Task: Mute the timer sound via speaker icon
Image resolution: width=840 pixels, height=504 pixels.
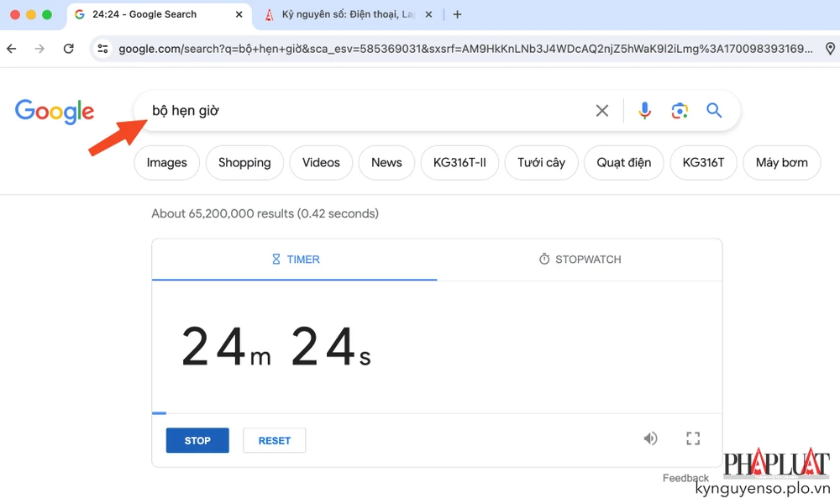Action: point(650,438)
